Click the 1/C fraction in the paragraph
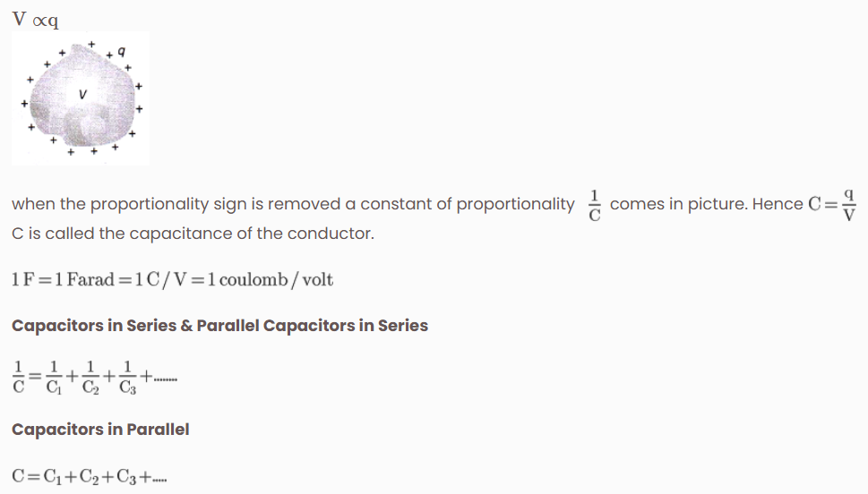The image size is (868, 494). tap(595, 205)
